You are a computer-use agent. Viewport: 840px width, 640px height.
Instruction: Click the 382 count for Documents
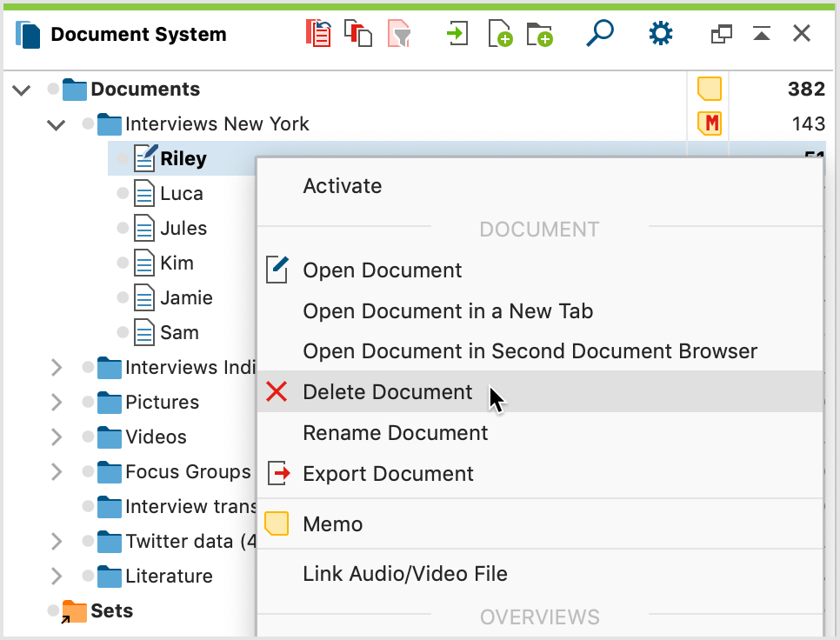click(806, 89)
